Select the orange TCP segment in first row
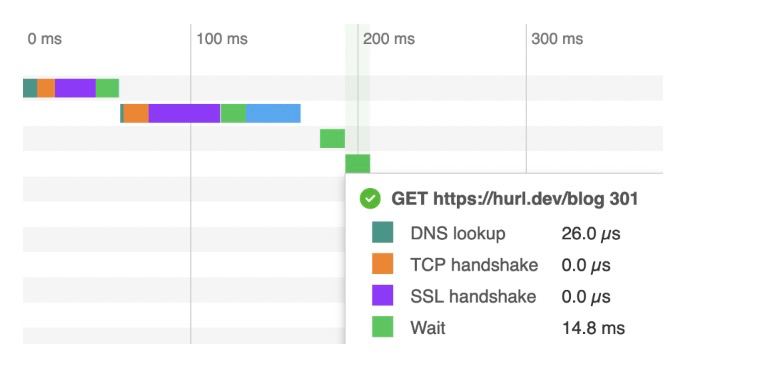This screenshot has height=380, width=758. pos(46,88)
